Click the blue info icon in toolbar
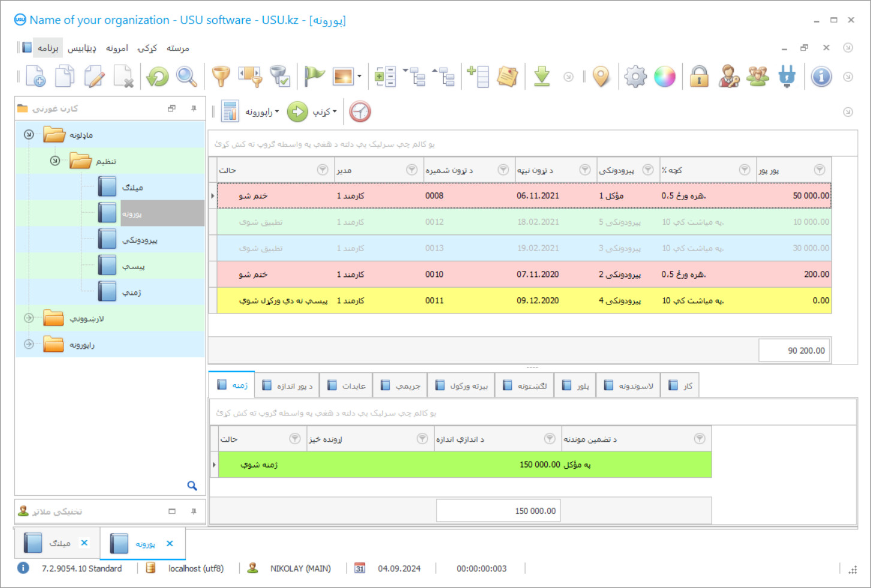871x588 pixels. 821,77
